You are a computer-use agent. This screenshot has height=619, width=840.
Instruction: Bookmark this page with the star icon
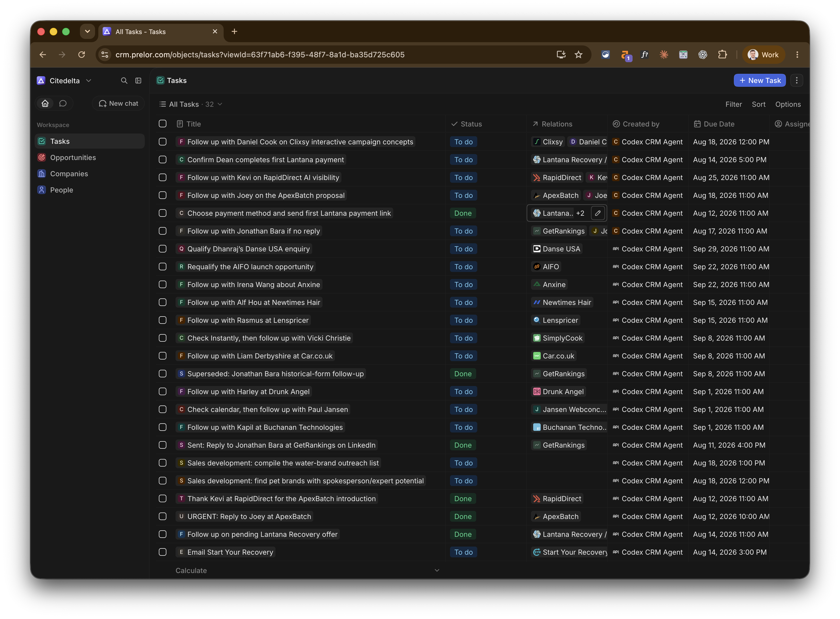pyautogui.click(x=578, y=55)
